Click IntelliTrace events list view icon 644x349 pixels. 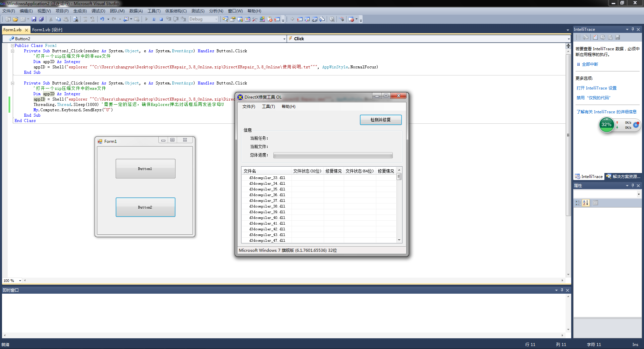(578, 37)
